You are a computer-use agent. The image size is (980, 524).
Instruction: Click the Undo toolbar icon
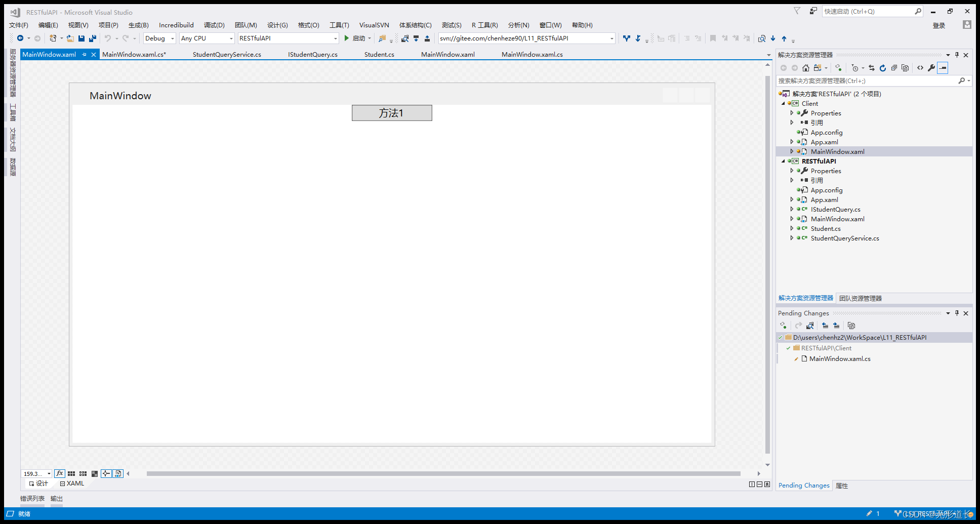(x=107, y=38)
